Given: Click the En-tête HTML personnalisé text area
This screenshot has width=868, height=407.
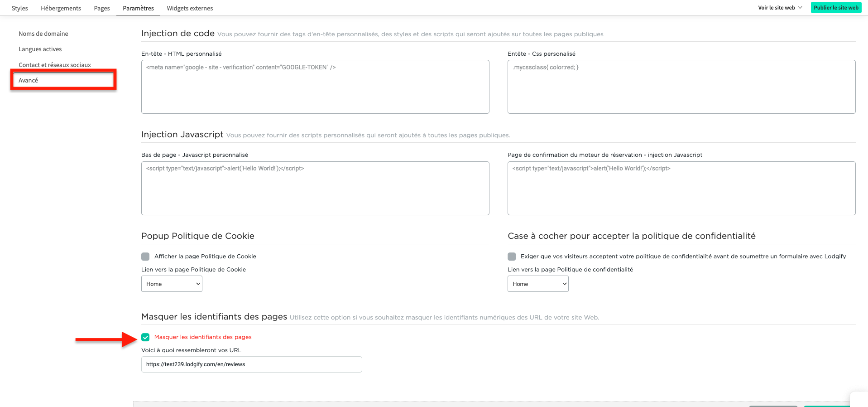Looking at the screenshot, I should [x=315, y=87].
